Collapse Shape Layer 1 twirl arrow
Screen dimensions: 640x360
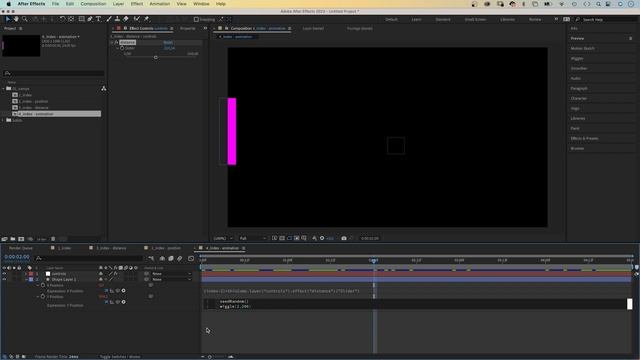tap(26, 280)
